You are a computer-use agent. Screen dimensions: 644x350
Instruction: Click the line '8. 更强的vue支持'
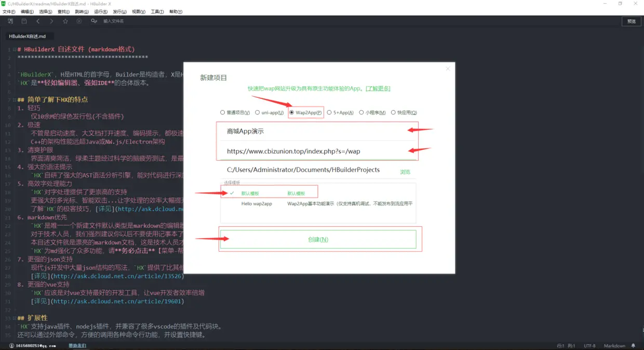[44, 284]
